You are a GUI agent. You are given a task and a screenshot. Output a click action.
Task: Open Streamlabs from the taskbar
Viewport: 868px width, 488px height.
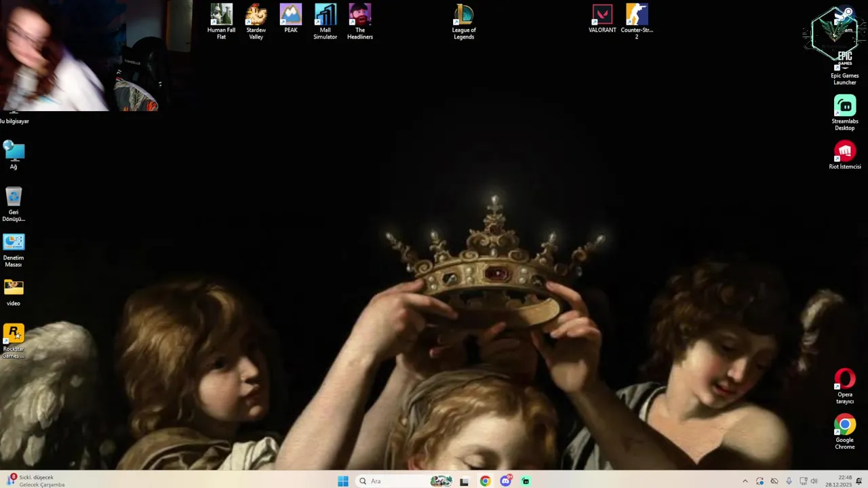(526, 481)
